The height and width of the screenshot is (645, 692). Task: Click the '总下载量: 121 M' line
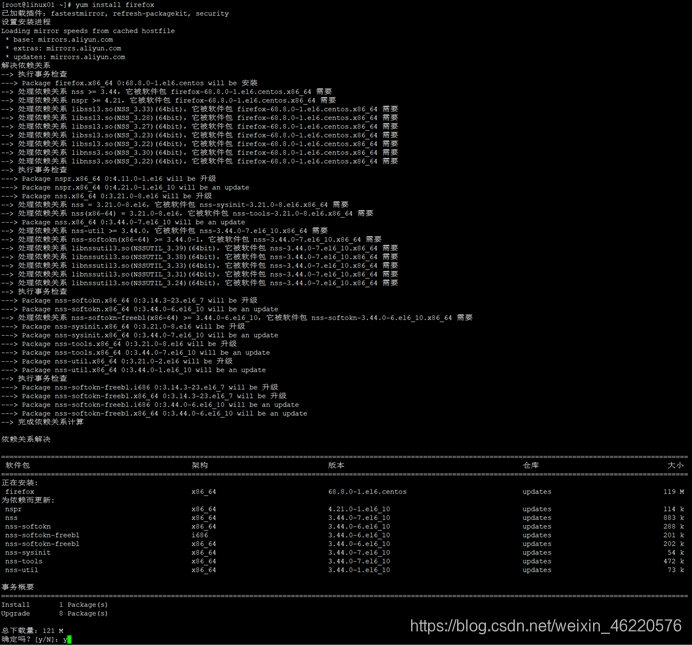pos(32,631)
